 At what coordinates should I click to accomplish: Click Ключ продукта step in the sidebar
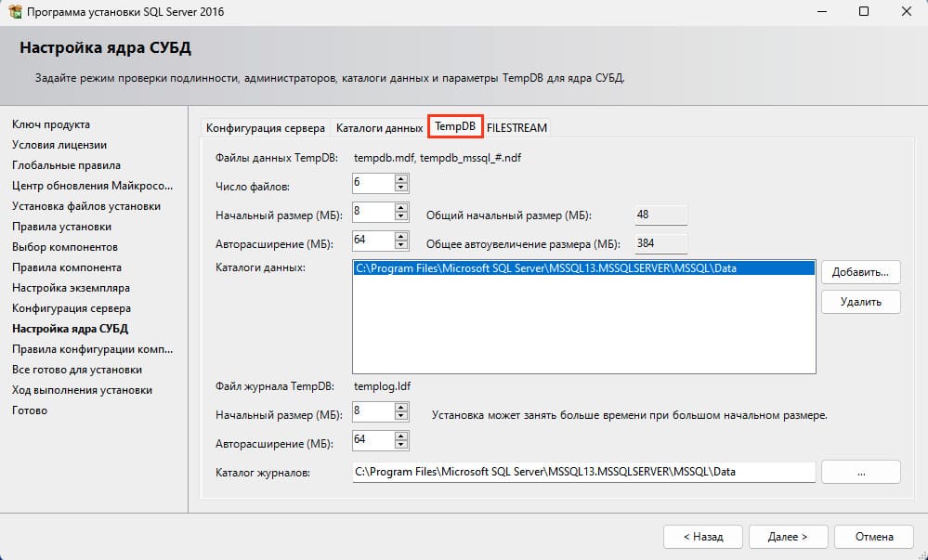(51, 124)
